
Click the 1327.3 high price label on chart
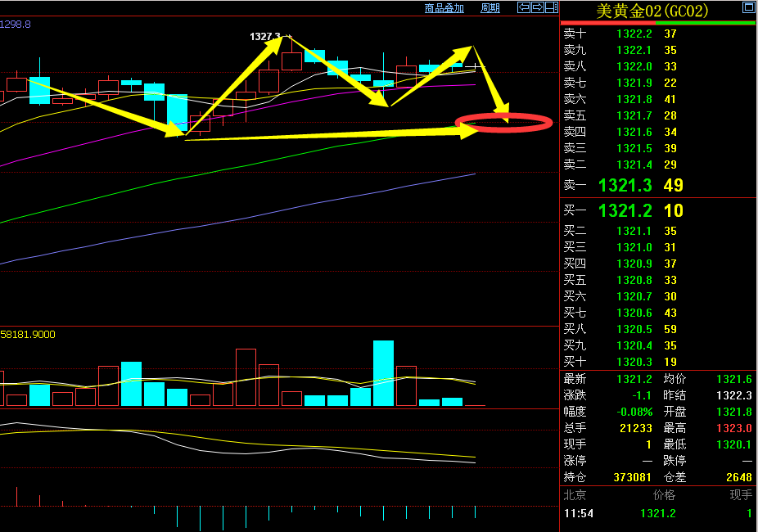[x=264, y=37]
